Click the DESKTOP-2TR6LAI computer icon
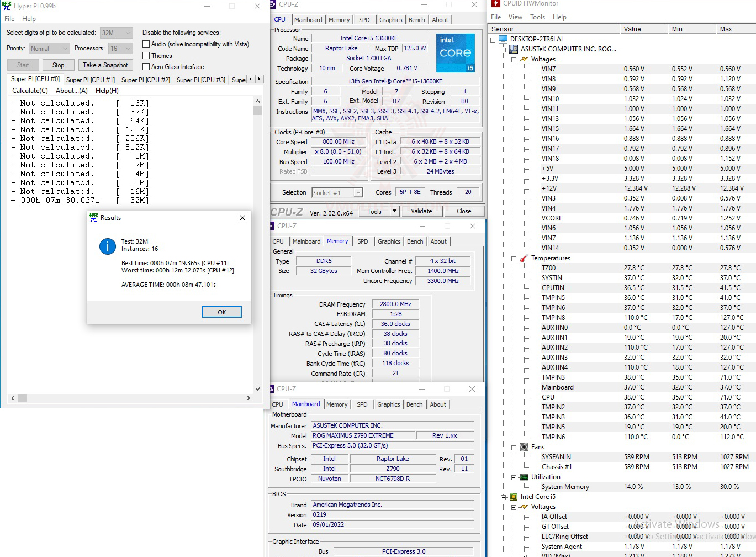 click(x=503, y=39)
